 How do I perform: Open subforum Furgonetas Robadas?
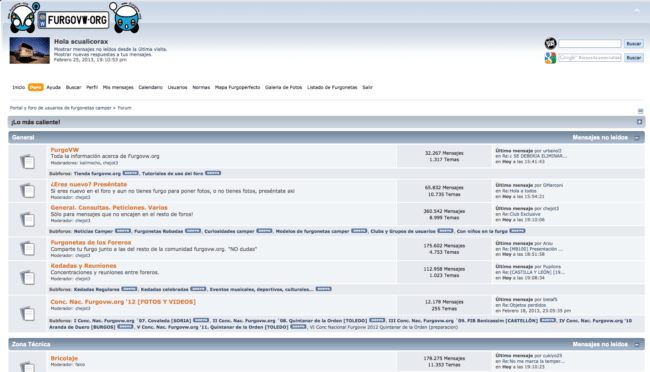coord(158,231)
